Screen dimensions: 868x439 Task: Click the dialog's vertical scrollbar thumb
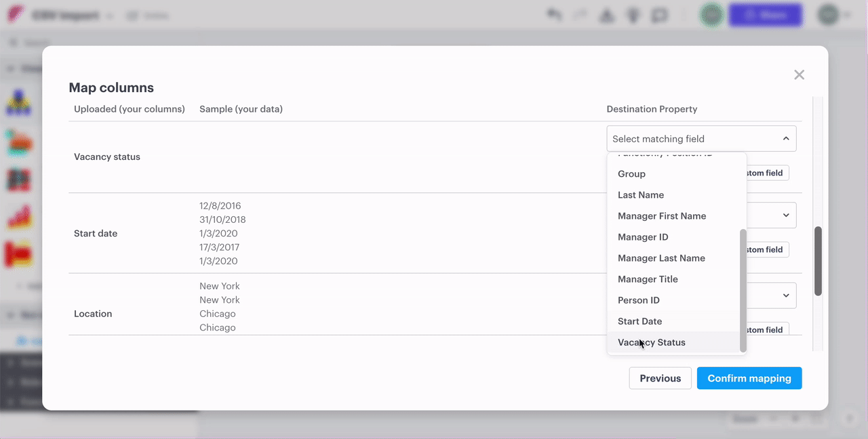(x=818, y=261)
